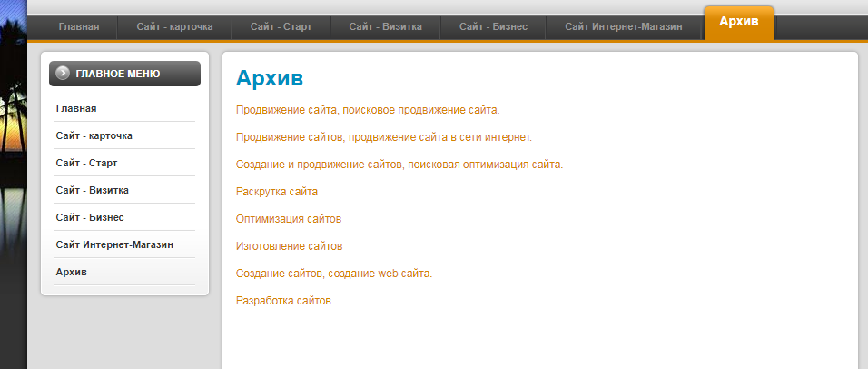Click Архив in the sidebar menu

coord(72,272)
